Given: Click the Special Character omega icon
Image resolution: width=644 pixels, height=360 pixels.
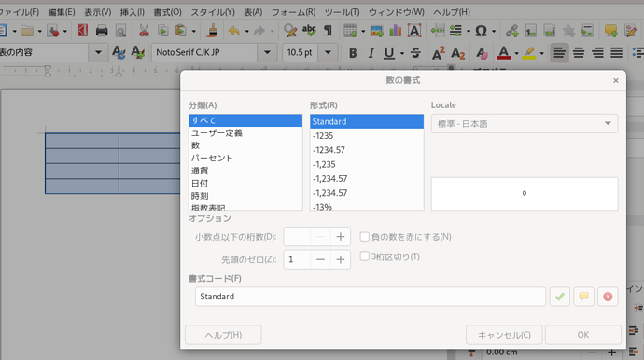Looking at the screenshot, I should (481, 31).
